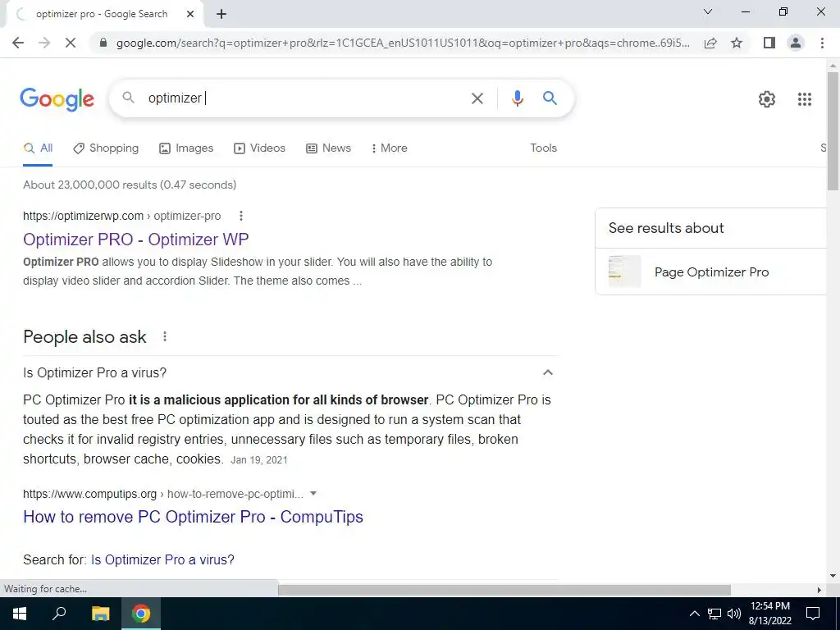This screenshot has width=840, height=630.
Task: Click the address bar URL
Action: tap(403, 43)
